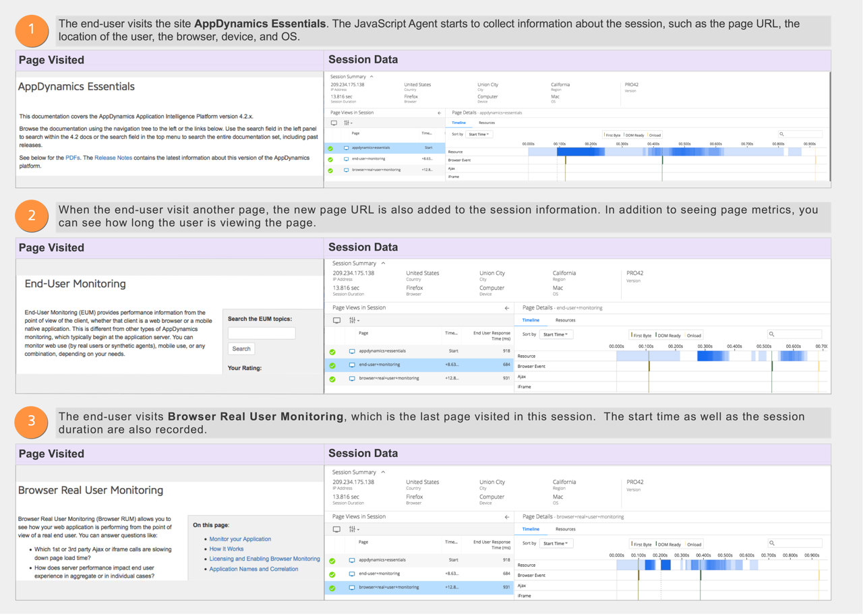Screen dimensions: 863x616
Task: Open Start Time sort dropdown in end-user+monitoring Page Details
Action: tap(556, 334)
